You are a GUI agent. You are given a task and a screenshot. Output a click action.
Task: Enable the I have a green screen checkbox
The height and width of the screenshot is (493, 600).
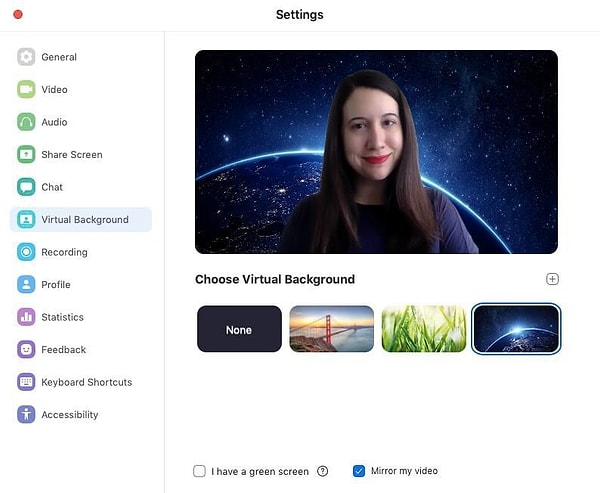[x=199, y=471]
